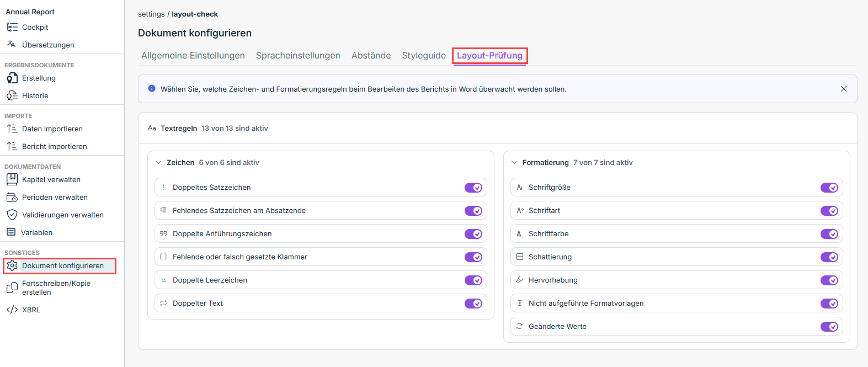Toggle the Schriftfarbe switch
868x367 pixels.
(829, 234)
